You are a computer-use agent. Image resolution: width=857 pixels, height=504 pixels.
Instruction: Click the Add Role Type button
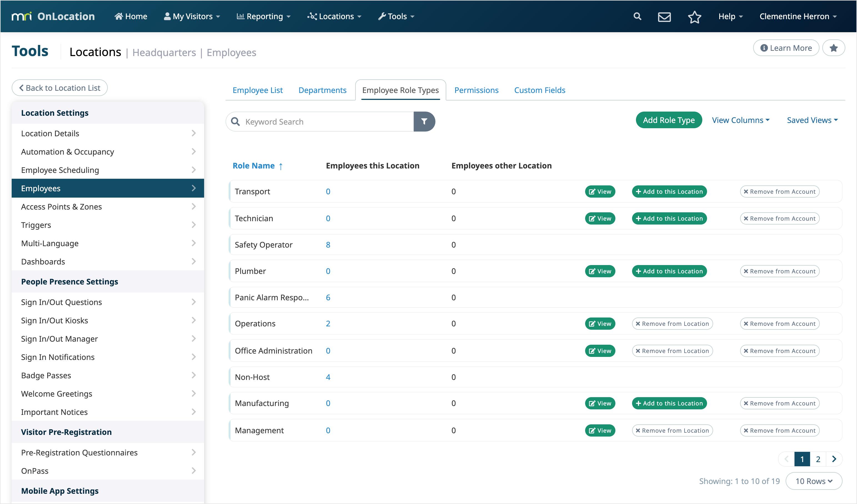click(x=668, y=120)
